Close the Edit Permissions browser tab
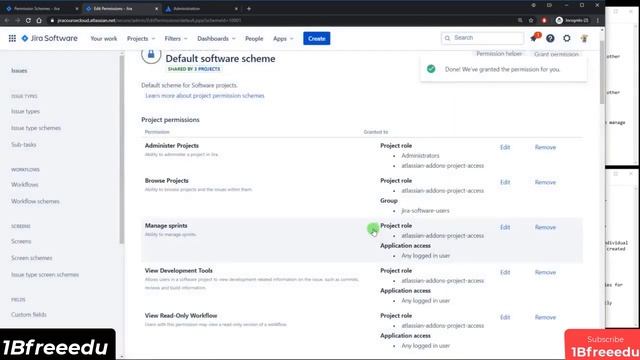Viewport: 640px width, 360px height. pyautogui.click(x=156, y=9)
